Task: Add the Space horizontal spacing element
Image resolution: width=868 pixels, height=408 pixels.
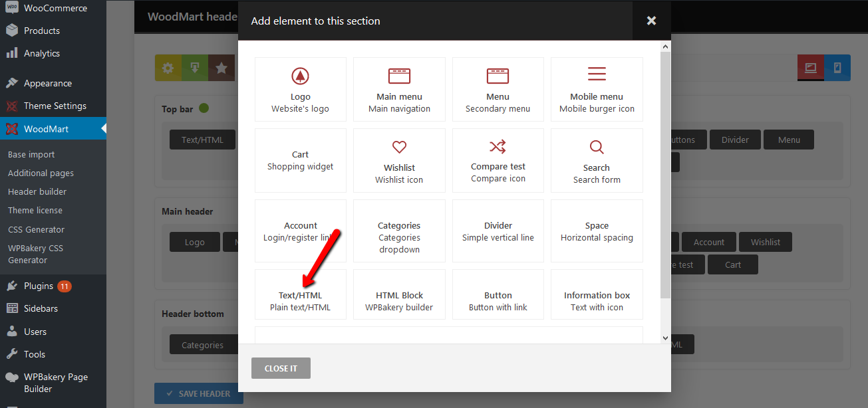Action: [x=597, y=231]
